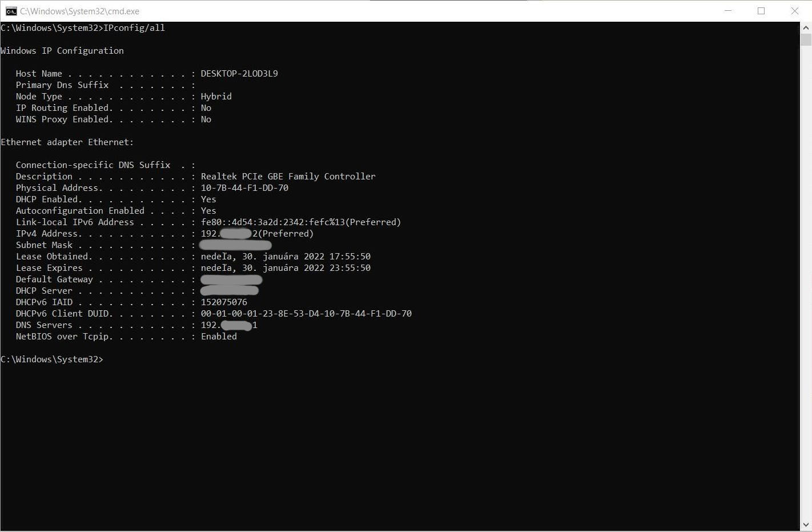Click the Lease Expires date value
The image size is (812, 532).
tap(286, 267)
